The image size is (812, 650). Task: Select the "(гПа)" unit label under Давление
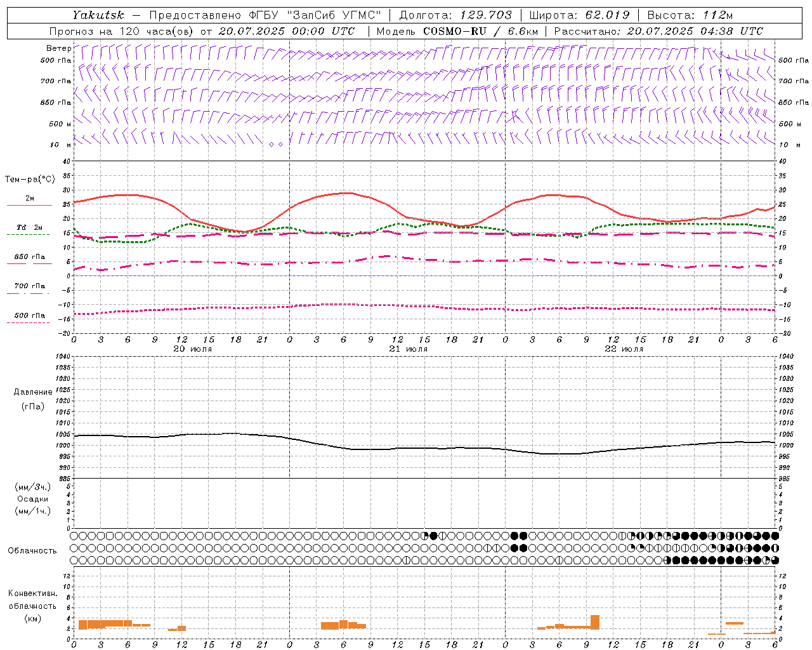pos(33,406)
